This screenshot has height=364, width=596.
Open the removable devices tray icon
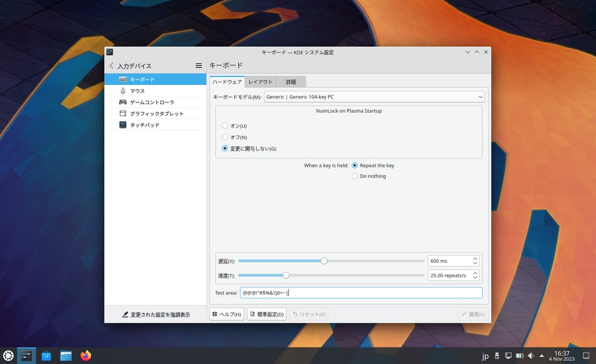click(497, 356)
